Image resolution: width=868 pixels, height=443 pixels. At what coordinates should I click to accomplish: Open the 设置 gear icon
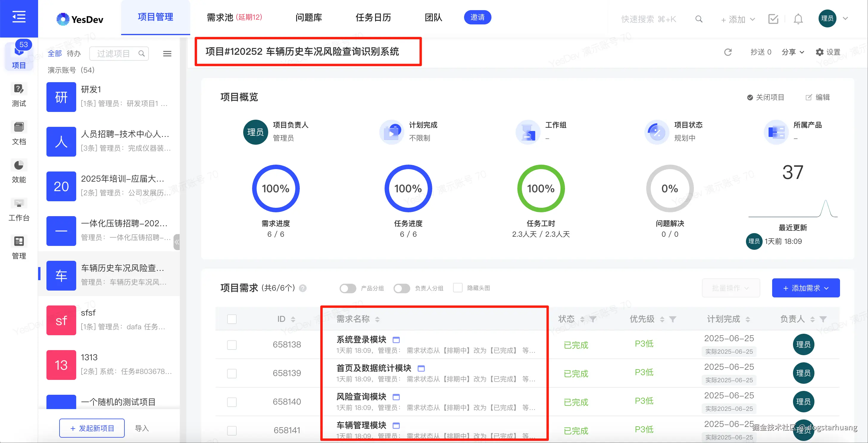pyautogui.click(x=819, y=52)
